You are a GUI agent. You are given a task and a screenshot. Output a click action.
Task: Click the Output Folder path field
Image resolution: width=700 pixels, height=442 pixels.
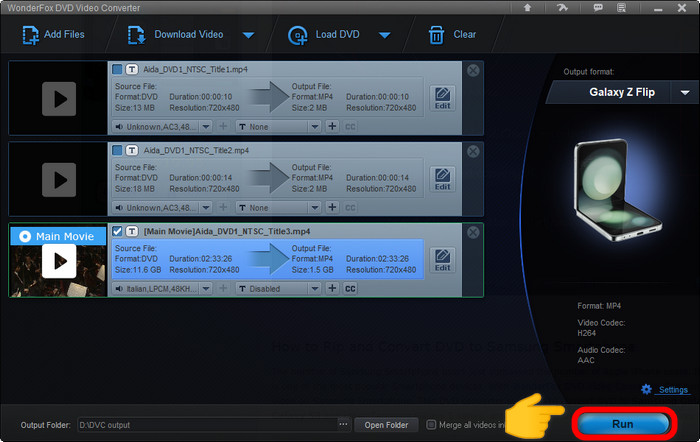pos(207,425)
